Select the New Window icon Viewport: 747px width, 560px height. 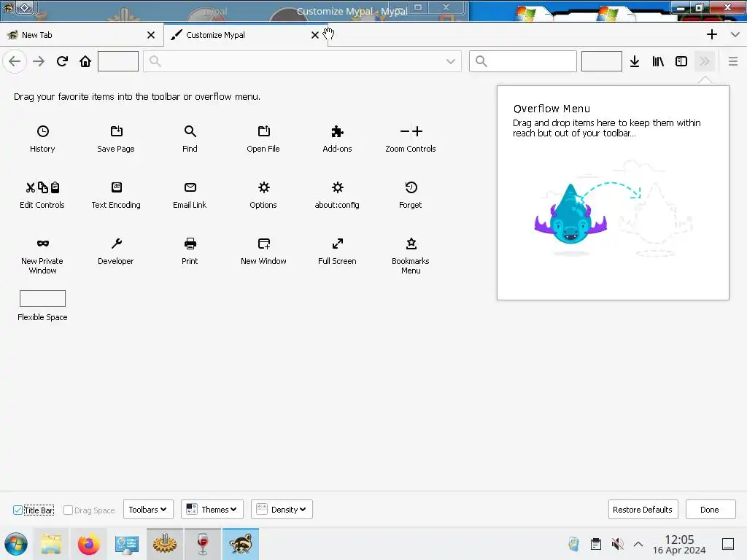point(263,244)
